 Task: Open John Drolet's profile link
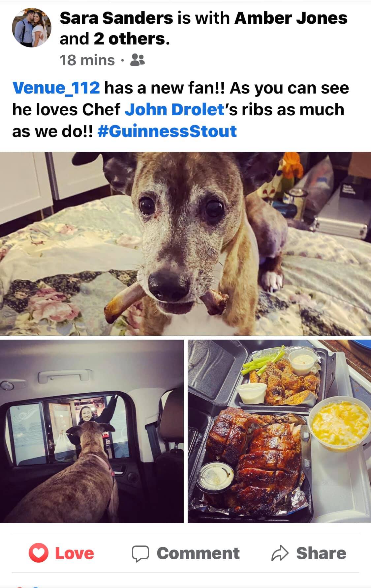[175, 109]
